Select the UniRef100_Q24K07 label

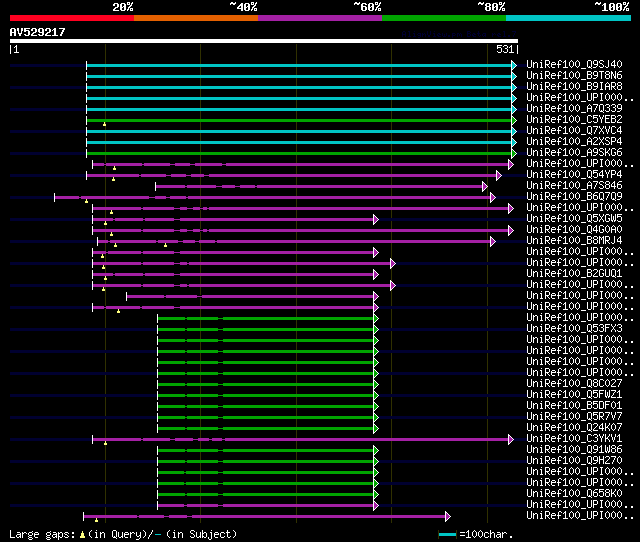point(574,428)
